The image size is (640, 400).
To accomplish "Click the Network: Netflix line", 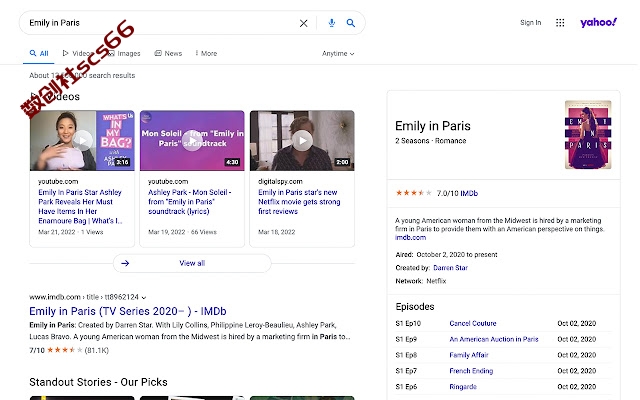I will (x=421, y=281).
